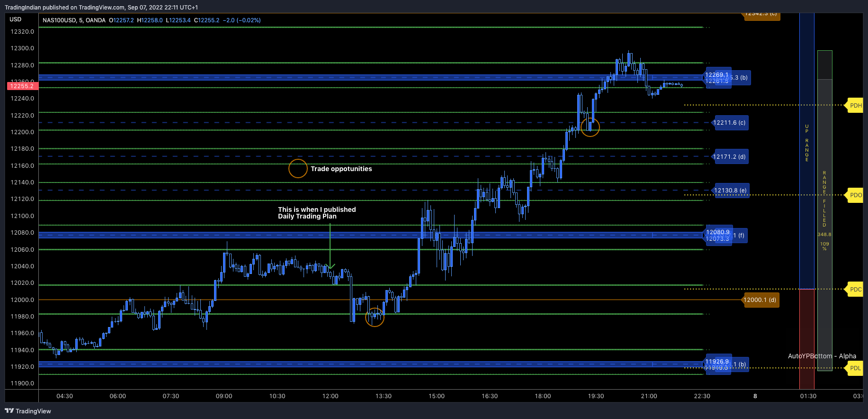Click the day 8 date label on time axis
Viewport: 868px width, 419px height.
coord(755,396)
